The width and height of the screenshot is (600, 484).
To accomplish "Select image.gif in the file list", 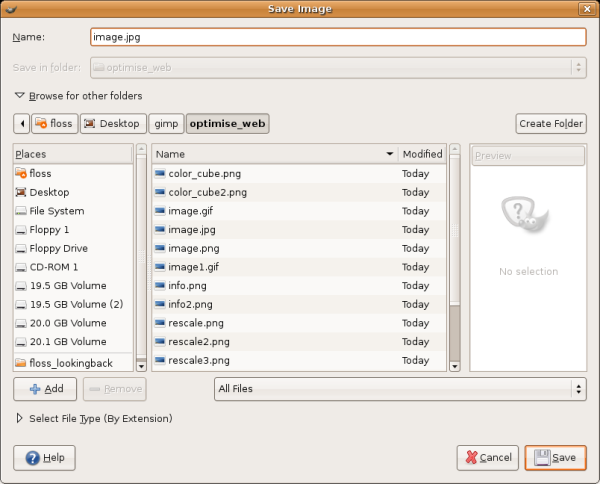I will click(x=190, y=211).
